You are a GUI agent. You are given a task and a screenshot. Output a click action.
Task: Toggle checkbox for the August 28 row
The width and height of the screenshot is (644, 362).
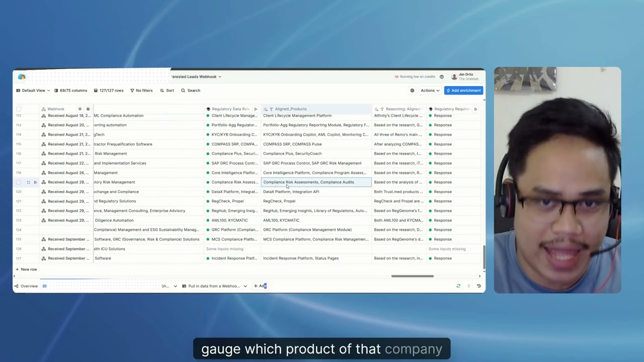point(19,182)
